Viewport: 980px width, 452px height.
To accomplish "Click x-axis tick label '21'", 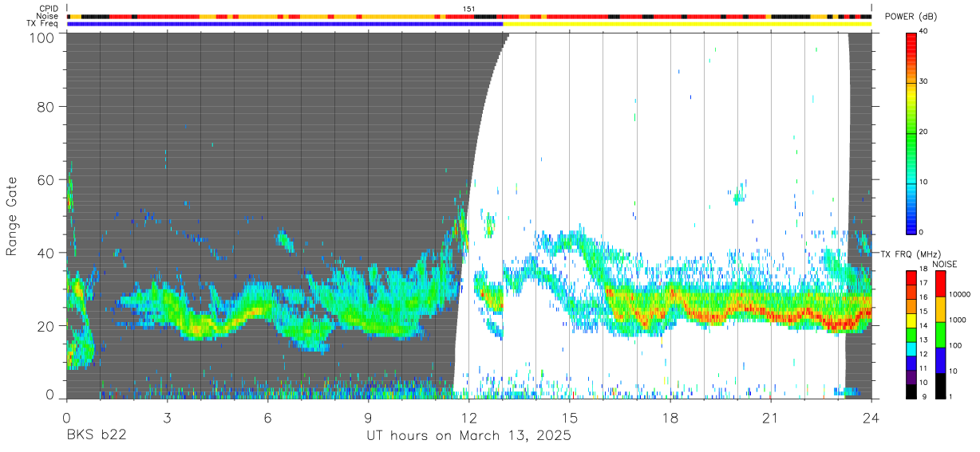I will [x=771, y=418].
